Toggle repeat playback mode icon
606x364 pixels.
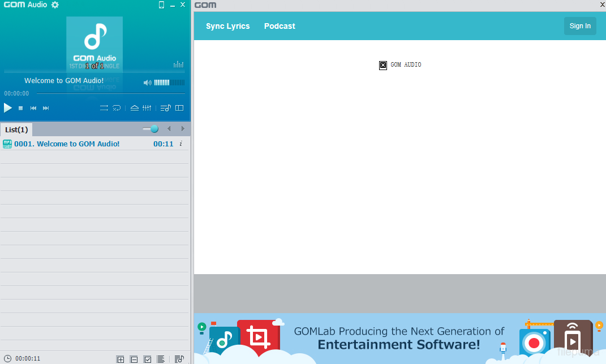[104, 108]
